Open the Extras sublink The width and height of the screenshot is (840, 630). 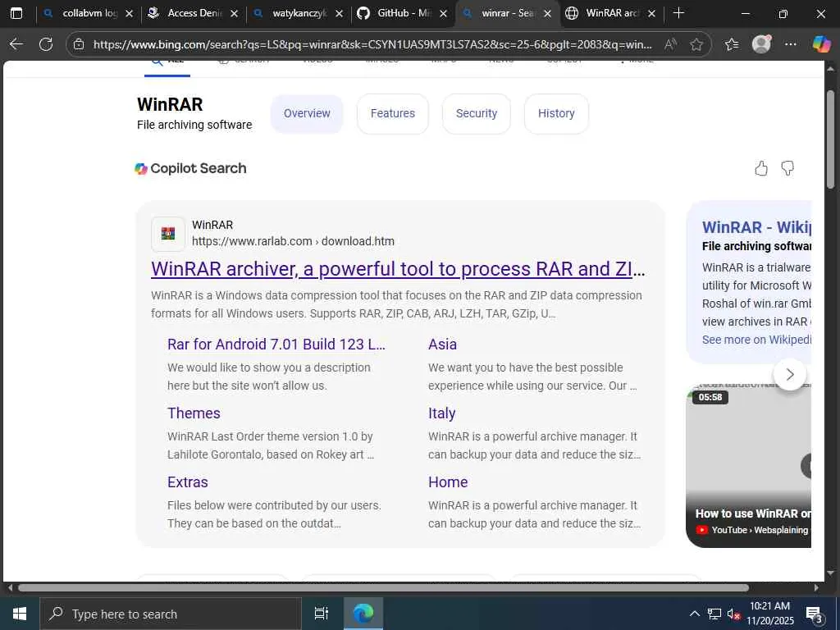coord(188,482)
